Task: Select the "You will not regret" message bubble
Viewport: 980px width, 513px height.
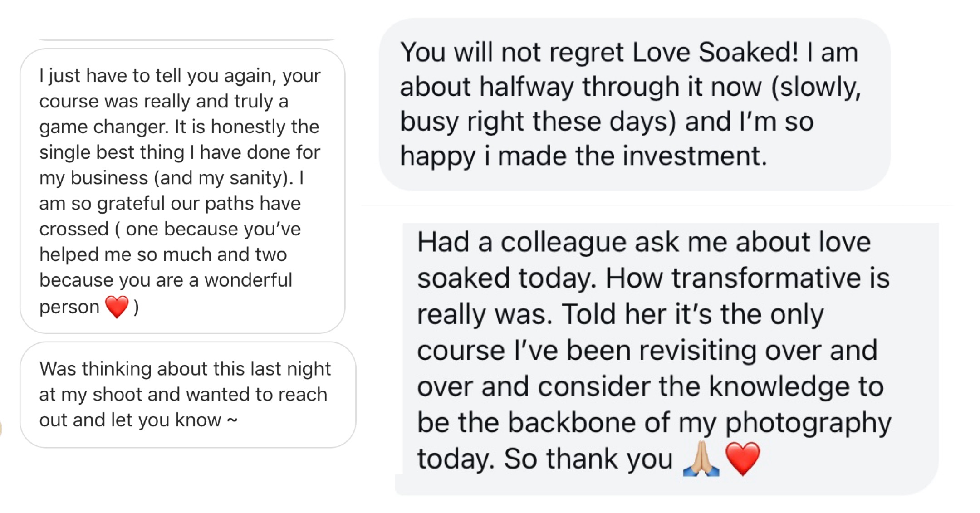Action: click(634, 104)
